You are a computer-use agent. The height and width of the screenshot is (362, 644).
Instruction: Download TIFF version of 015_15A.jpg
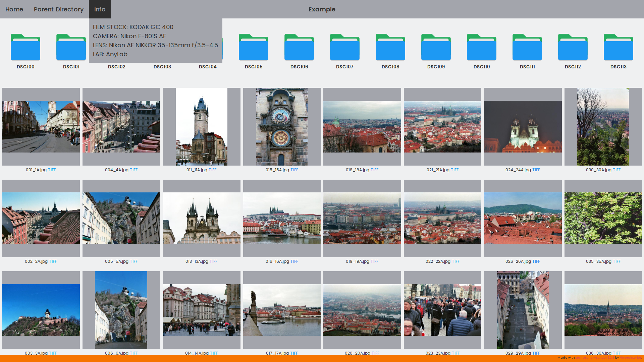[x=294, y=170]
